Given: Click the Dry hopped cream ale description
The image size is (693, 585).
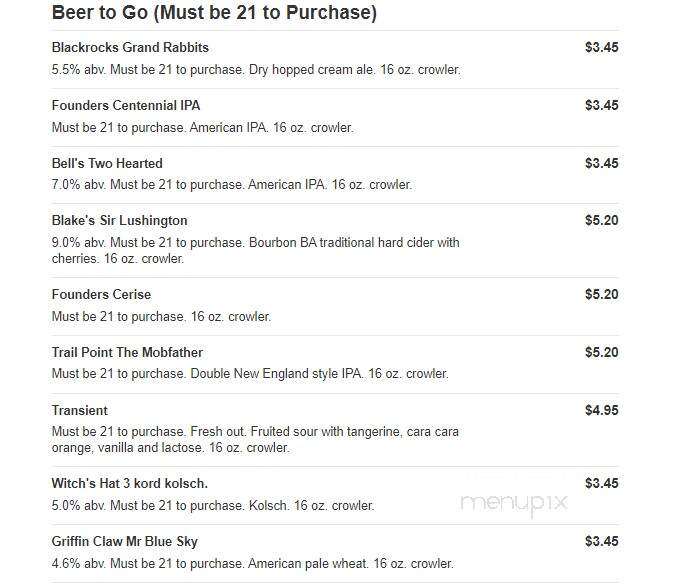Looking at the screenshot, I should coord(256,70).
